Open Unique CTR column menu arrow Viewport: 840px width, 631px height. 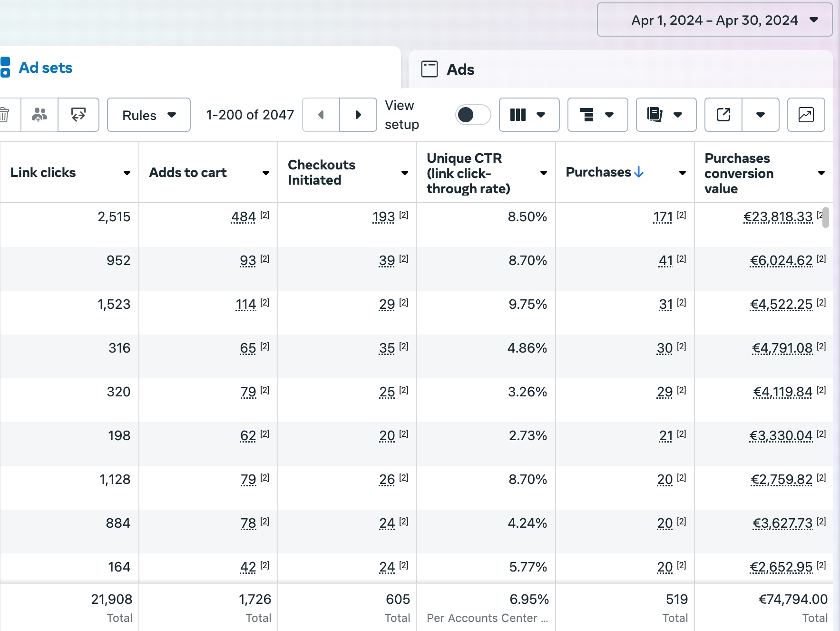(x=544, y=173)
